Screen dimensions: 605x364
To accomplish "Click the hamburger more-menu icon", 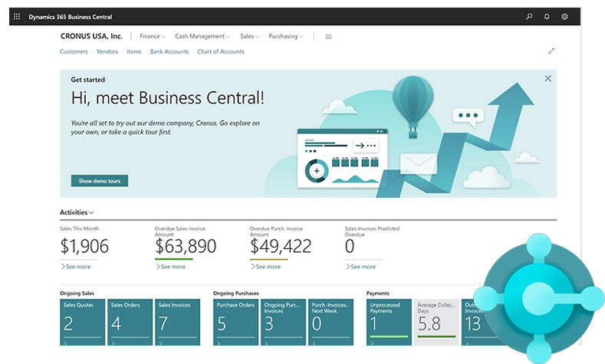I will pyautogui.click(x=328, y=37).
